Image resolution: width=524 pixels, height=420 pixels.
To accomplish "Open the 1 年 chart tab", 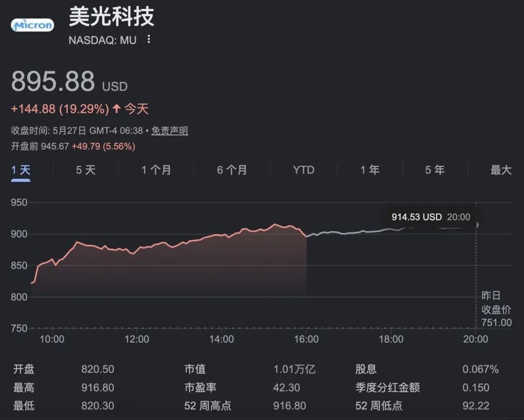I will (x=369, y=170).
